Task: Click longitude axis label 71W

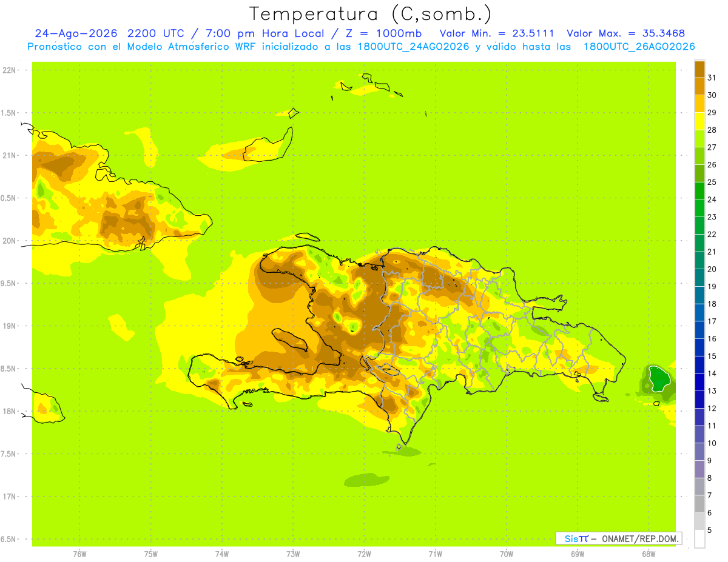Action: (435, 554)
